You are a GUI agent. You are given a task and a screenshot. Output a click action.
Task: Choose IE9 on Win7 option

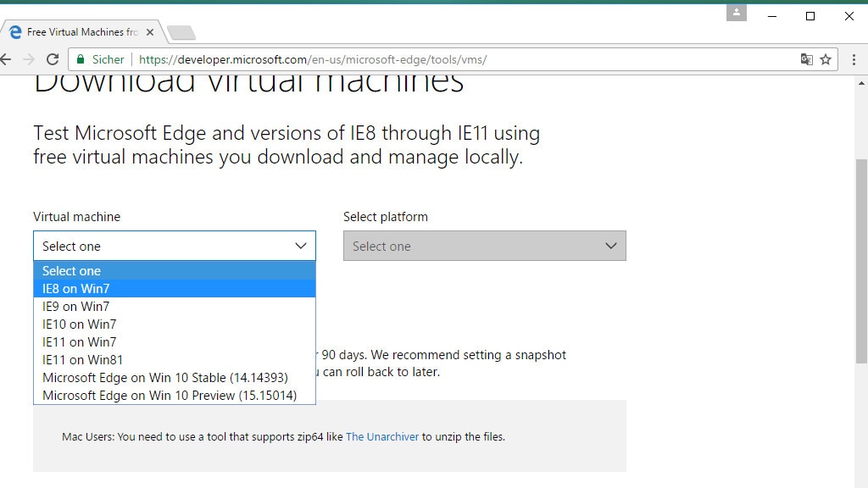coord(76,307)
